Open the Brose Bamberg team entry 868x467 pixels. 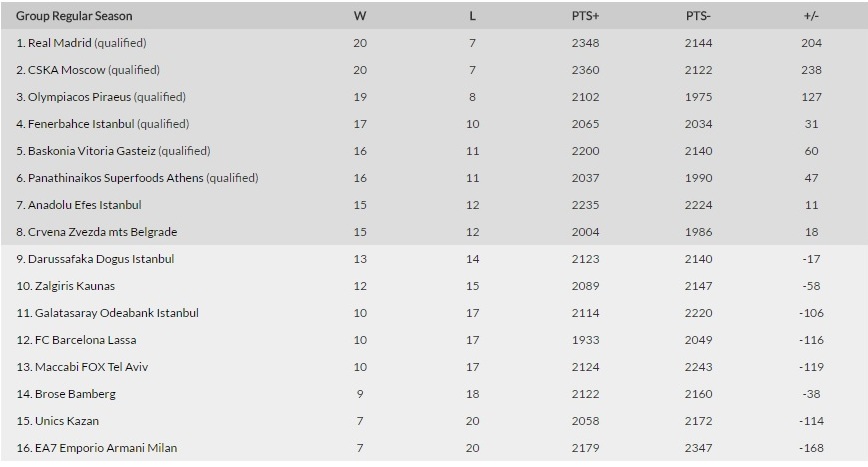pyautogui.click(x=66, y=394)
